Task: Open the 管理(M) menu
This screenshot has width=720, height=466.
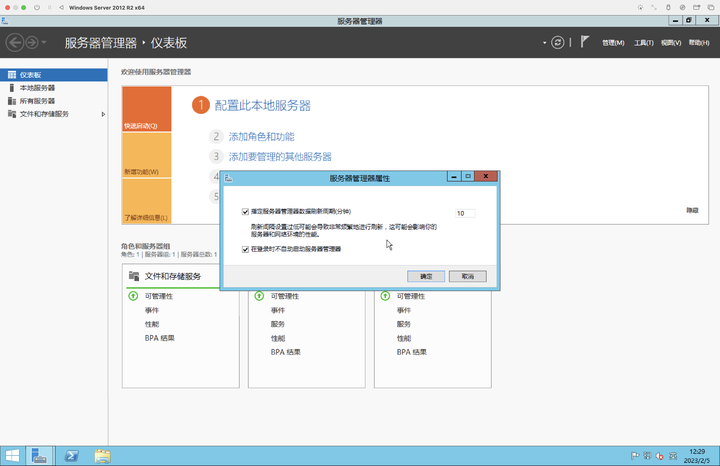Action: (x=613, y=43)
